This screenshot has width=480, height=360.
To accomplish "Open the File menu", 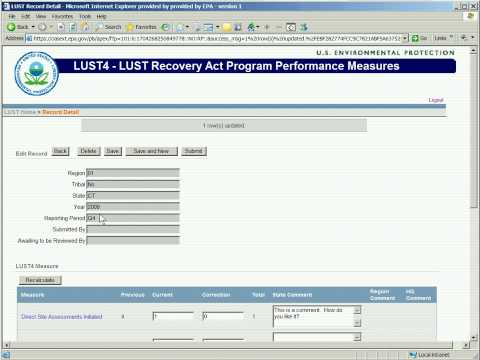I will 12,16.
